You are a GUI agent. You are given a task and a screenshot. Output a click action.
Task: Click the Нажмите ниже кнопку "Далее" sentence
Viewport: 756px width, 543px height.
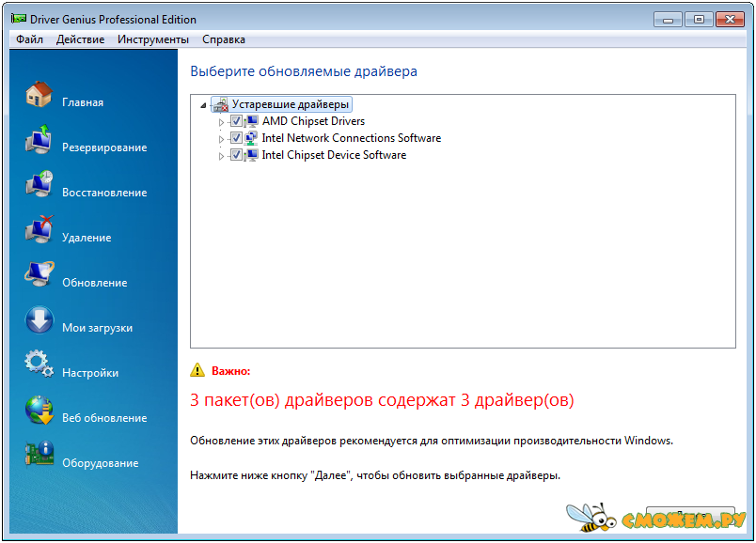374,475
